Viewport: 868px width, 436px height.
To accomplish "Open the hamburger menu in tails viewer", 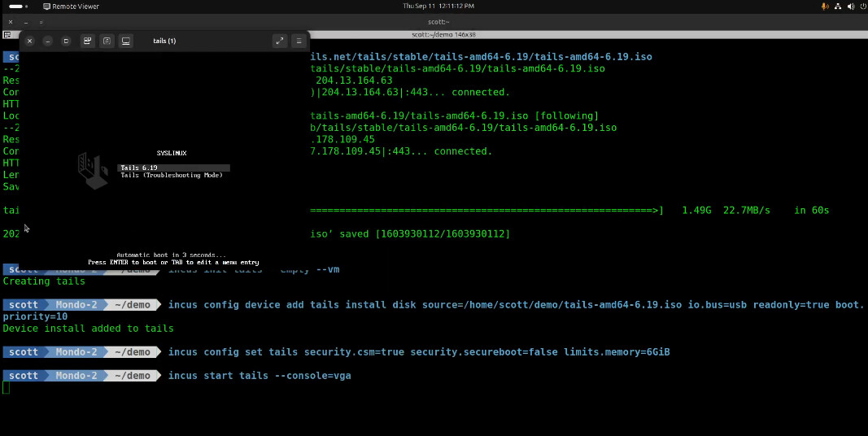I will click(x=299, y=41).
